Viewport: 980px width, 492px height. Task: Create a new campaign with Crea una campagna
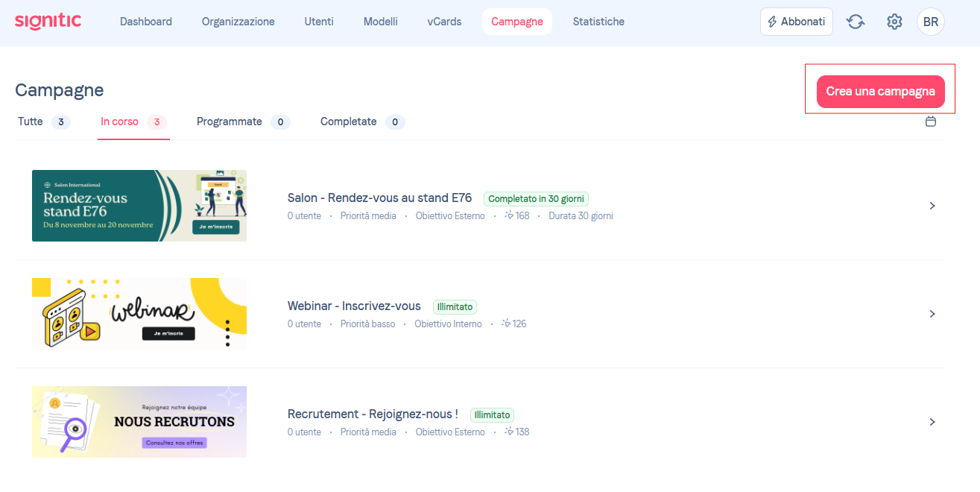pyautogui.click(x=880, y=92)
